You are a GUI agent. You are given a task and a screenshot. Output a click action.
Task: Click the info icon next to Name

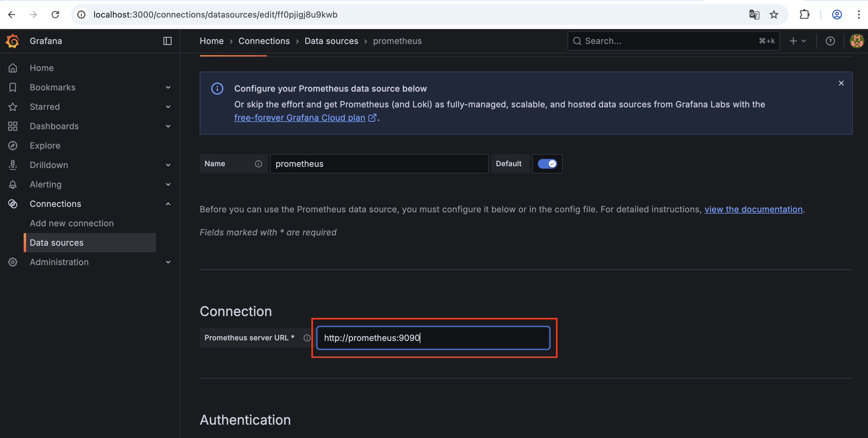(x=259, y=163)
